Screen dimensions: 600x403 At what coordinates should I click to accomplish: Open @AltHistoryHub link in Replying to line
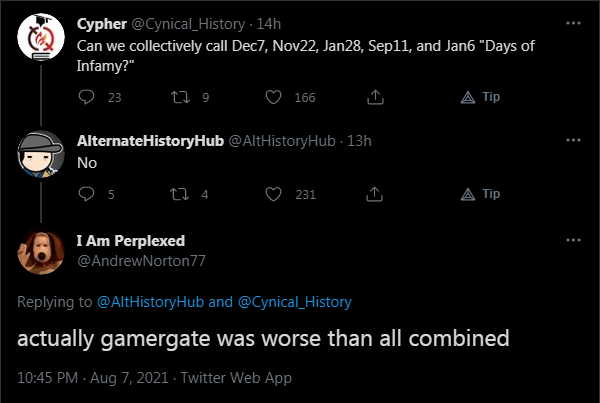[x=150, y=302]
